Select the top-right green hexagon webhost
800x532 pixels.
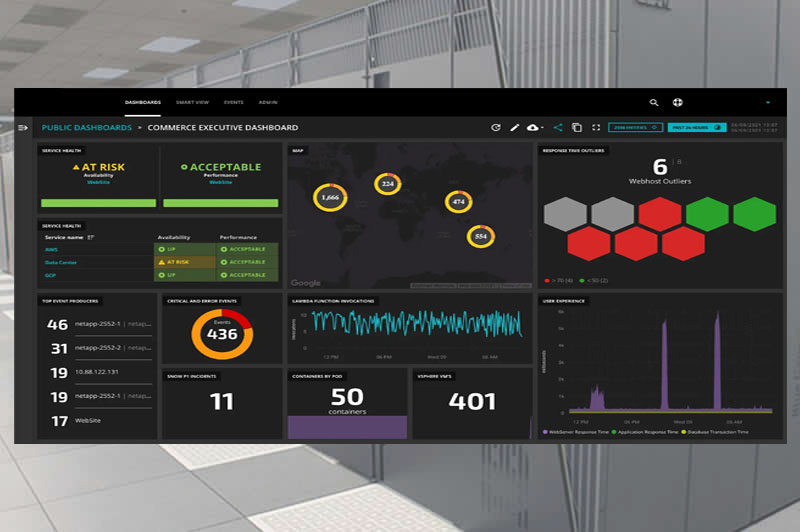pos(754,213)
